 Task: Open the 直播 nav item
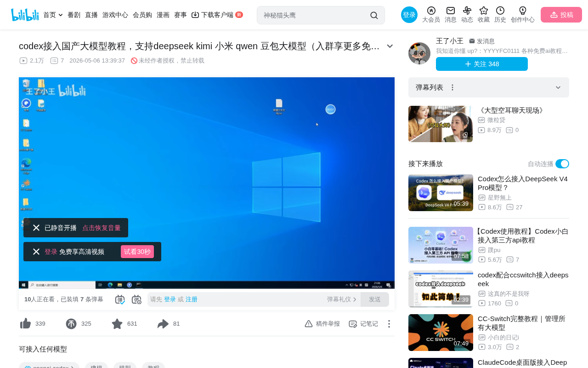click(x=91, y=15)
